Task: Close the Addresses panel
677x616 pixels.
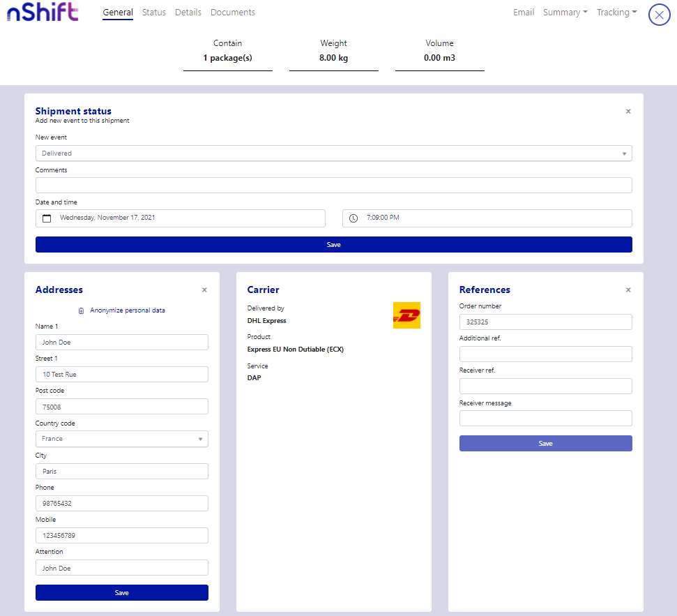Action: coord(204,290)
